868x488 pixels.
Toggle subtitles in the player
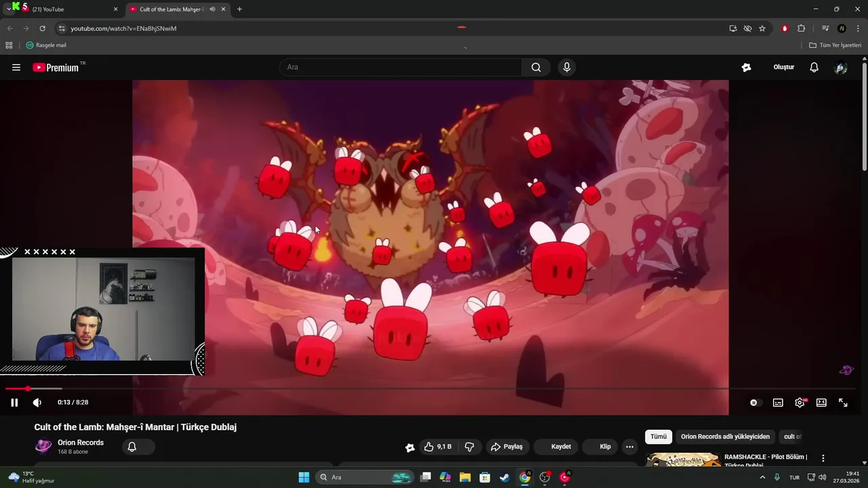pos(778,403)
